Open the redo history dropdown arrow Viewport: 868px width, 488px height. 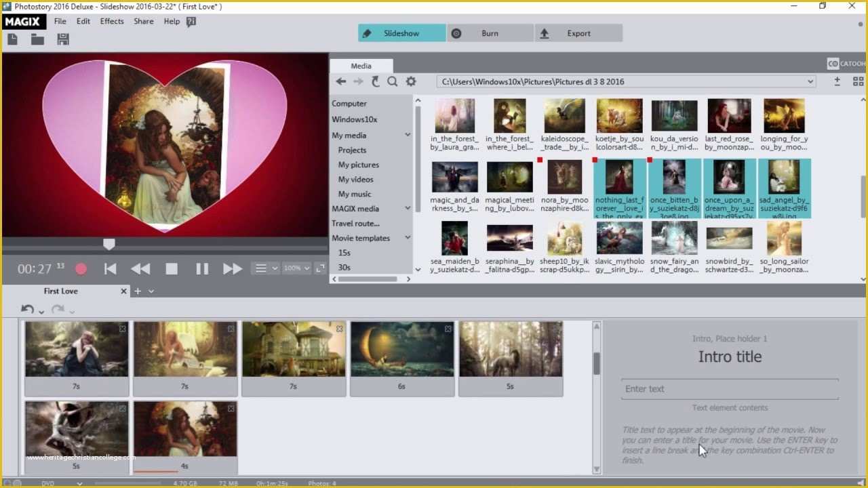71,312
